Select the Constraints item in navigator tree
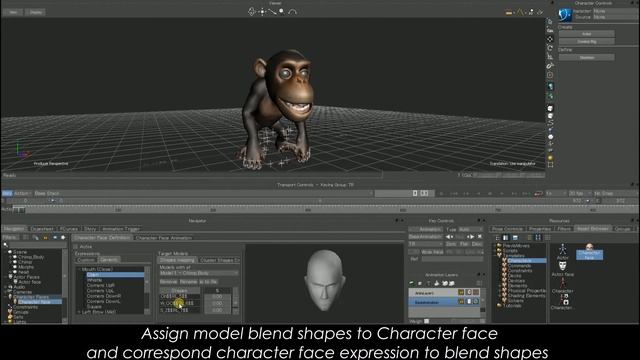This screenshot has width=640, height=360. [25, 307]
